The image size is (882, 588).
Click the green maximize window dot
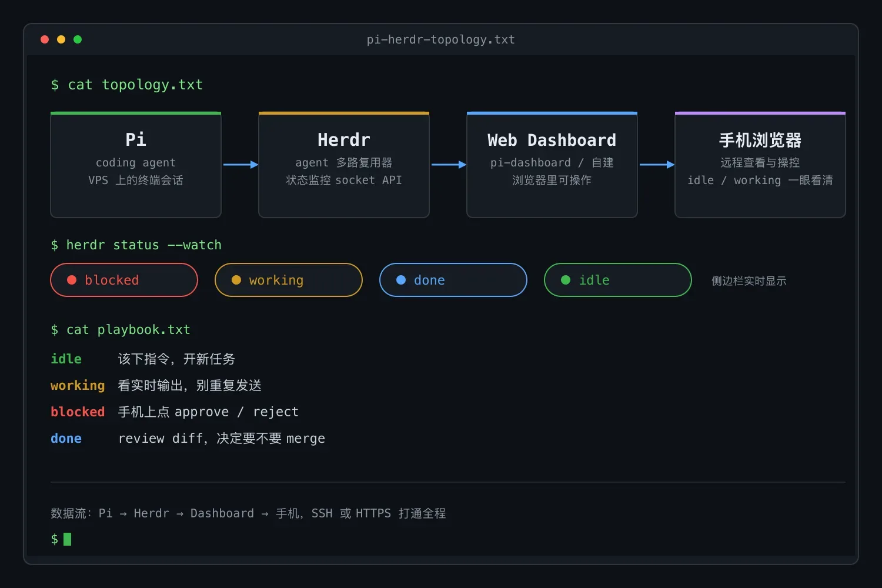click(78, 39)
